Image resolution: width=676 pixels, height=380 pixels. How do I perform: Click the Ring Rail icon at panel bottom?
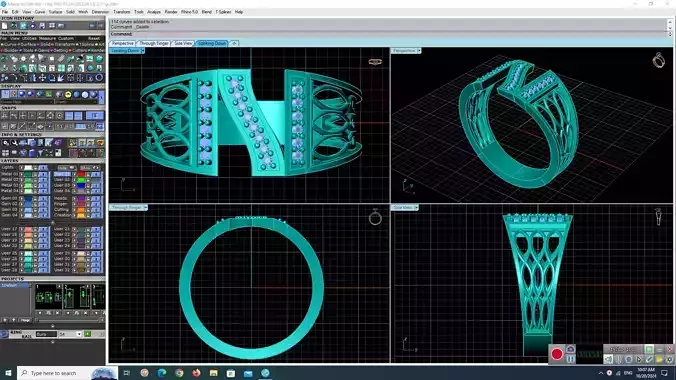pyautogui.click(x=4, y=334)
